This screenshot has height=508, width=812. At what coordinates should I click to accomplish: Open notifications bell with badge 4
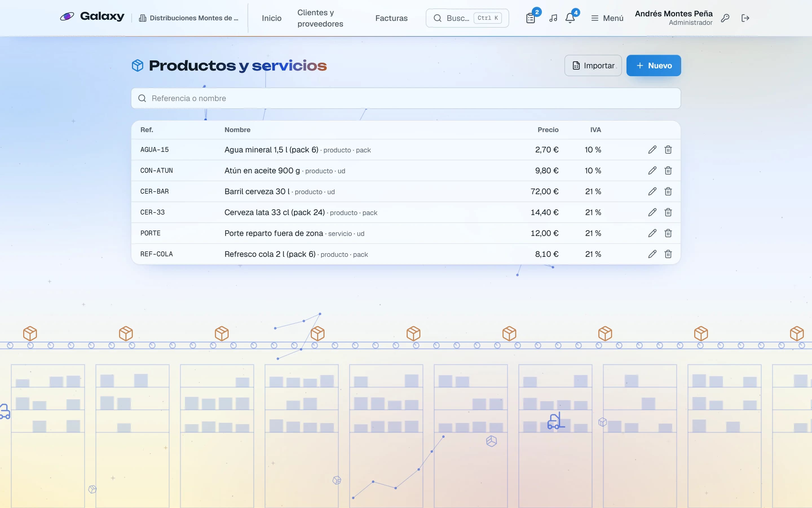point(570,18)
